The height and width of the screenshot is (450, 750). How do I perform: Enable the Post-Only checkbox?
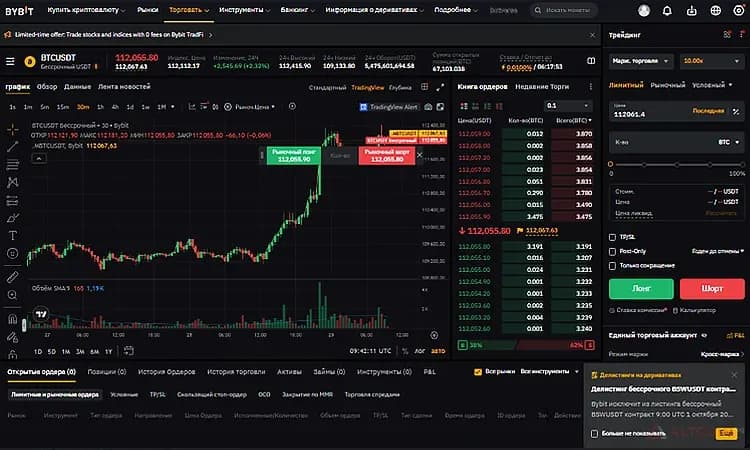(x=612, y=252)
